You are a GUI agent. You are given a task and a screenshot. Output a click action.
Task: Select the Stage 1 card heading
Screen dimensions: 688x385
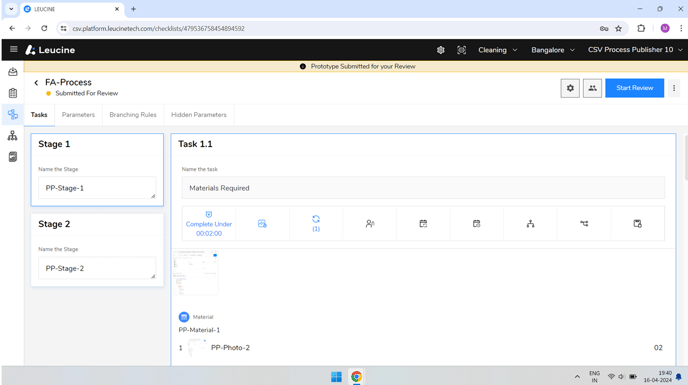(x=54, y=144)
